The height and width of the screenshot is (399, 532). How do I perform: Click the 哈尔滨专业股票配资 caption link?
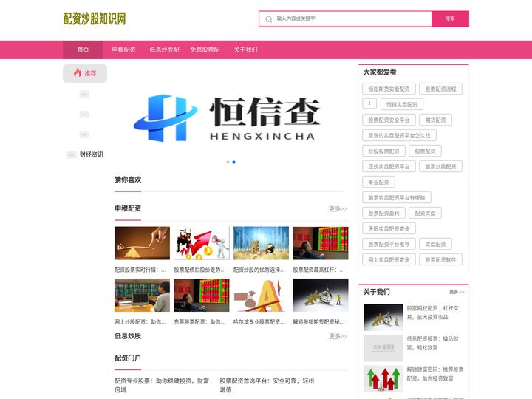point(259,321)
